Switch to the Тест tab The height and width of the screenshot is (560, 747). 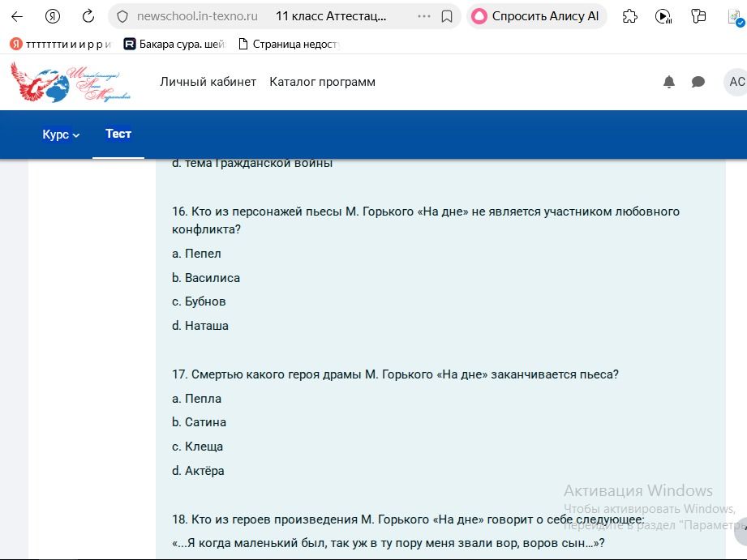pos(118,134)
